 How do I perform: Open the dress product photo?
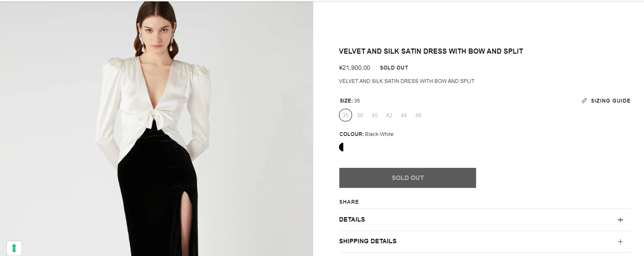click(156, 128)
